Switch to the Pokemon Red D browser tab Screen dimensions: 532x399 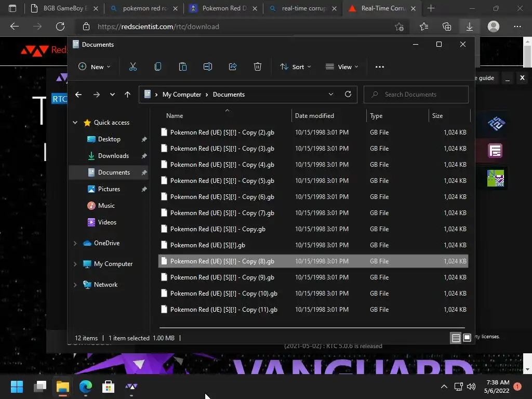click(223, 8)
